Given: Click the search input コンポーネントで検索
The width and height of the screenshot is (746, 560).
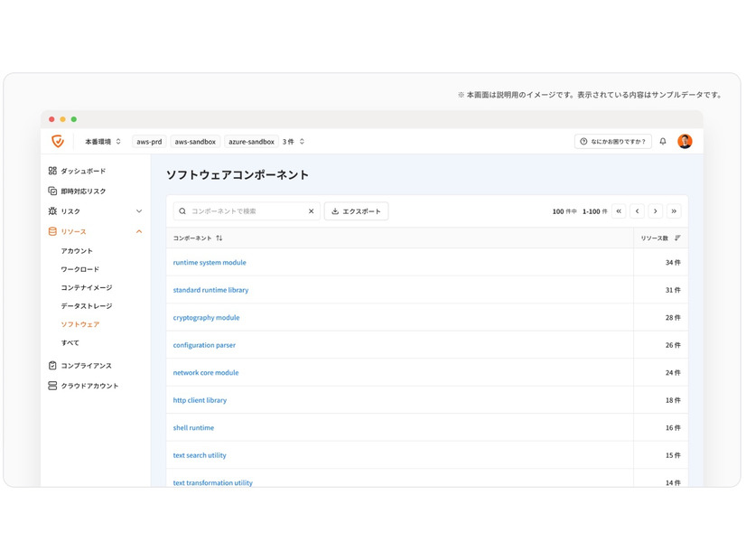Looking at the screenshot, I should (244, 210).
